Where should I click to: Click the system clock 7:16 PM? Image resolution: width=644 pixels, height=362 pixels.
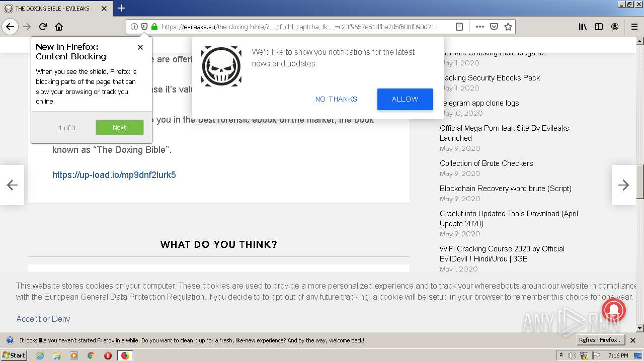[618, 355]
